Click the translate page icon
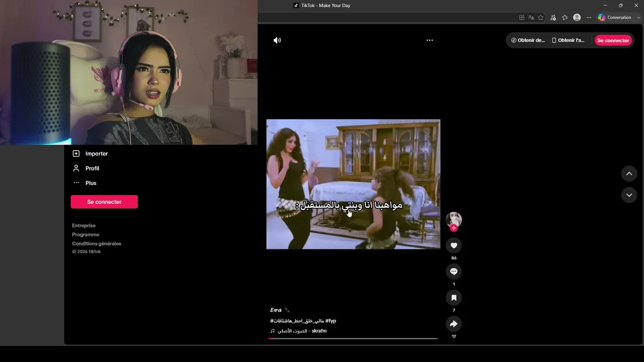The width and height of the screenshot is (644, 362). coord(531,18)
